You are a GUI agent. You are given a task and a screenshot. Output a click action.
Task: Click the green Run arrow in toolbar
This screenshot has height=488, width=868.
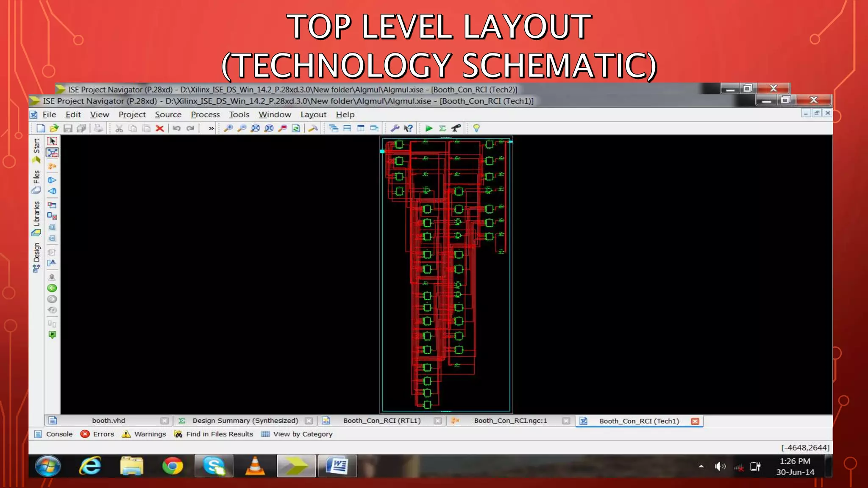428,128
